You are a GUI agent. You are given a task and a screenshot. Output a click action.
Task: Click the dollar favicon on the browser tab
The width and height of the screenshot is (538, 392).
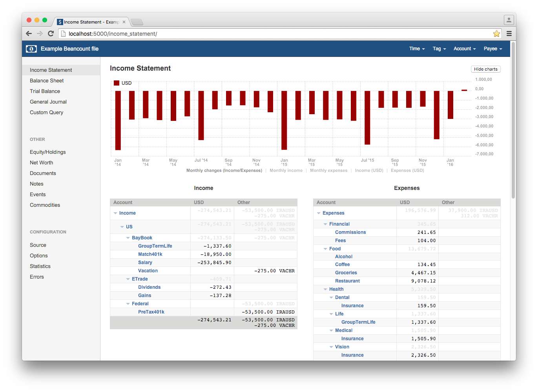point(60,22)
